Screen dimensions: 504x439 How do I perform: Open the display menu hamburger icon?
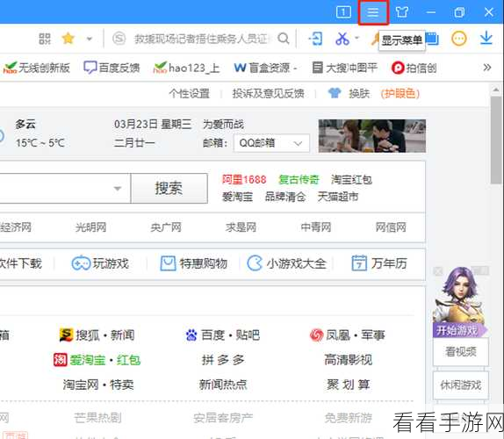point(373,12)
